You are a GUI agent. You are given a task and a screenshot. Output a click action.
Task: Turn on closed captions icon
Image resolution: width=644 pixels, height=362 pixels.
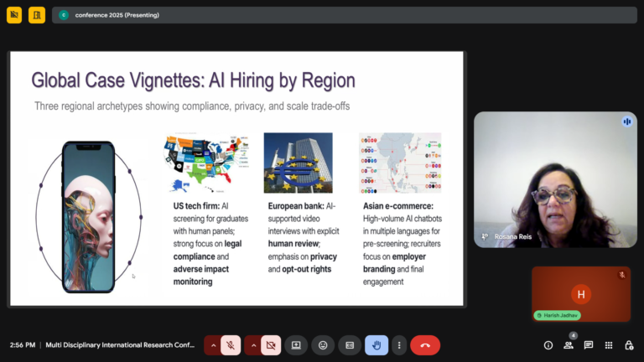tap(350, 344)
